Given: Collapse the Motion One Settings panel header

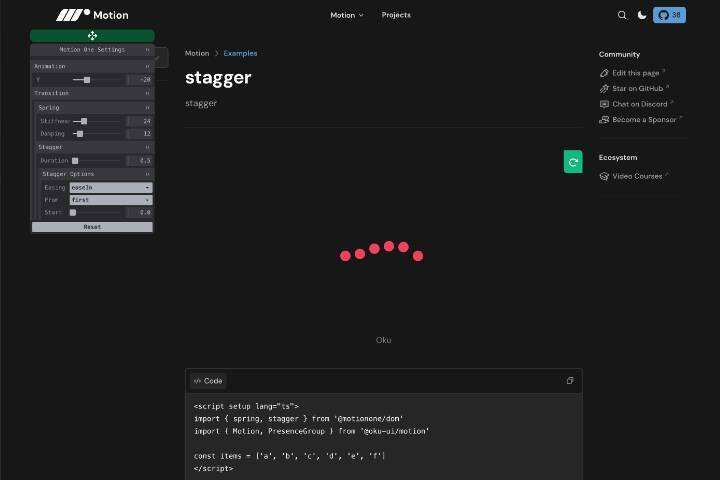Looking at the screenshot, I should pos(92,50).
